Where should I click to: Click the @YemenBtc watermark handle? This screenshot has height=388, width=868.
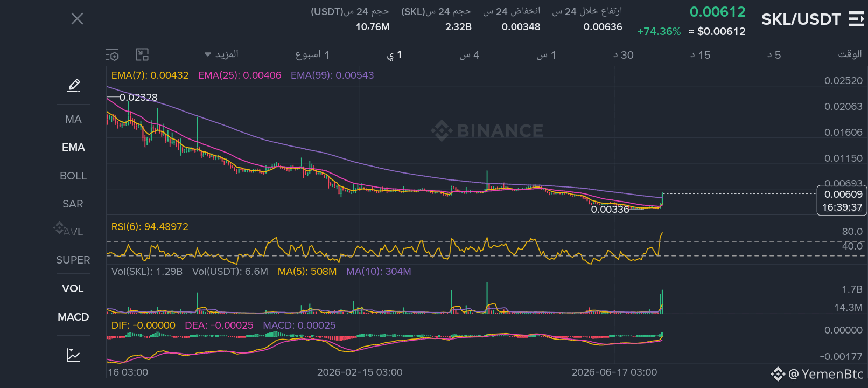coord(826,374)
